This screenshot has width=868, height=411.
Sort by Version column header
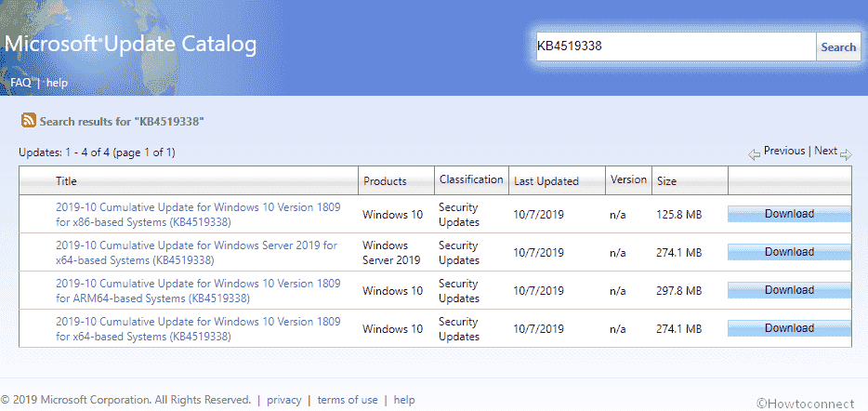pyautogui.click(x=628, y=179)
